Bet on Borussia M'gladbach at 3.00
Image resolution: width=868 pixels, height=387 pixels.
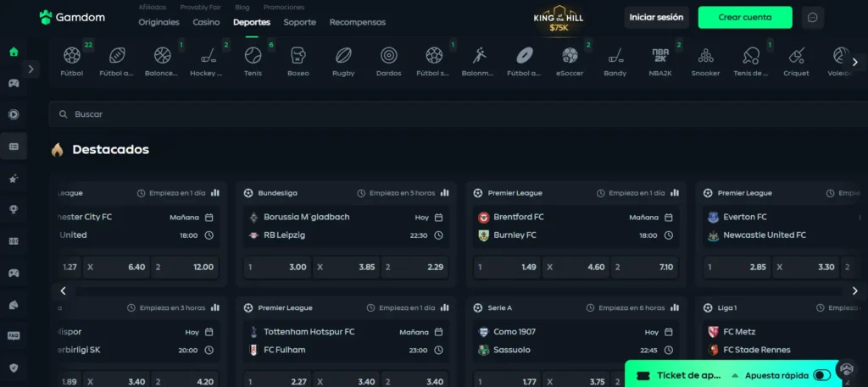[x=277, y=267]
